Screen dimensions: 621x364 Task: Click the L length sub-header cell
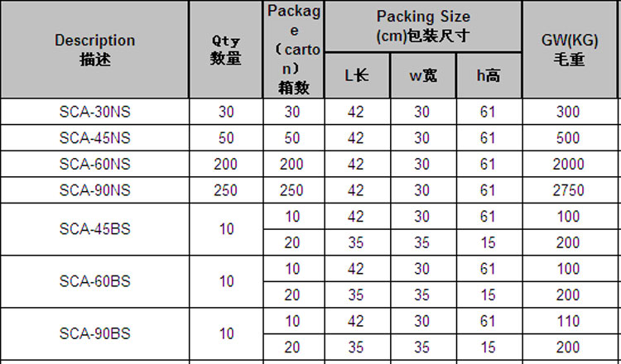click(x=356, y=76)
